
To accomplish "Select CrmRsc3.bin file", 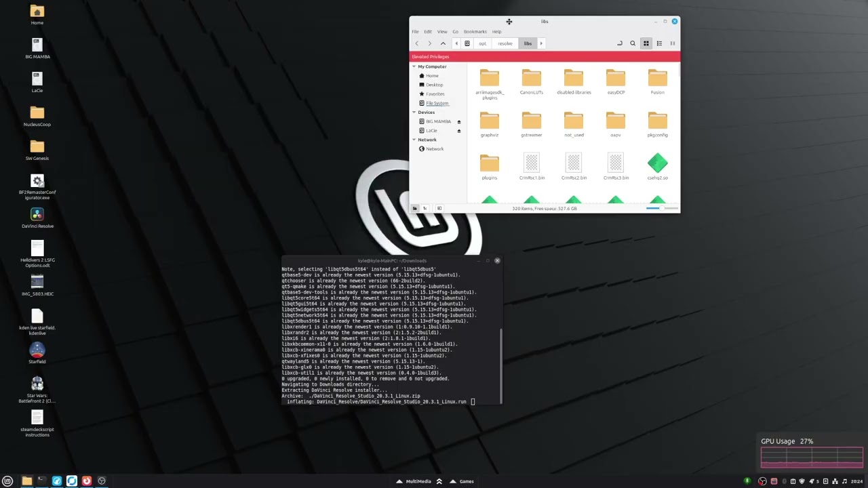I will (616, 167).
